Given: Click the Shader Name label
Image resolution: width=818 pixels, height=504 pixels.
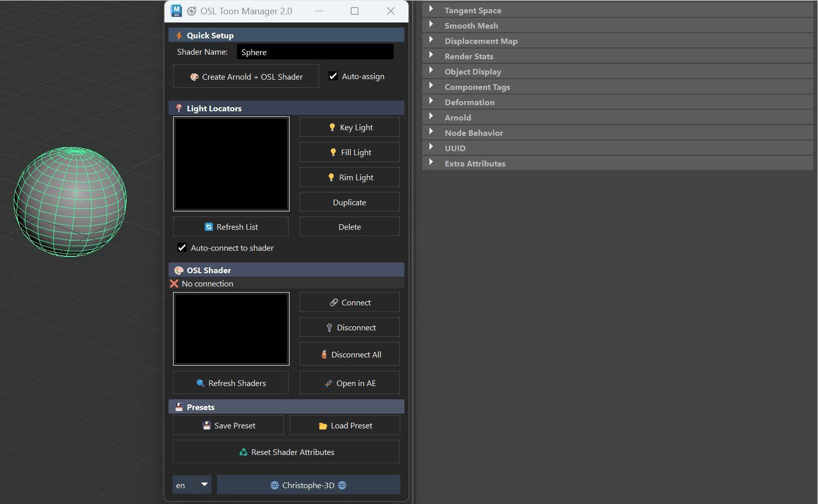Looking at the screenshot, I should point(202,52).
